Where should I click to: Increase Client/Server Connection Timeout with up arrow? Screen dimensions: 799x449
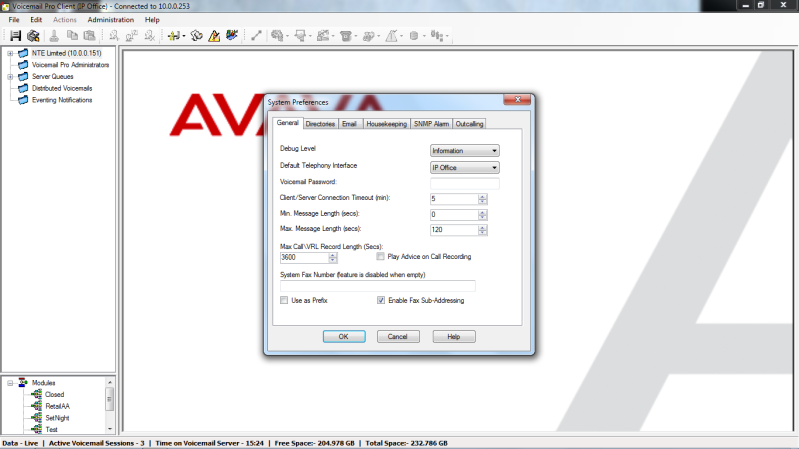[483, 196]
